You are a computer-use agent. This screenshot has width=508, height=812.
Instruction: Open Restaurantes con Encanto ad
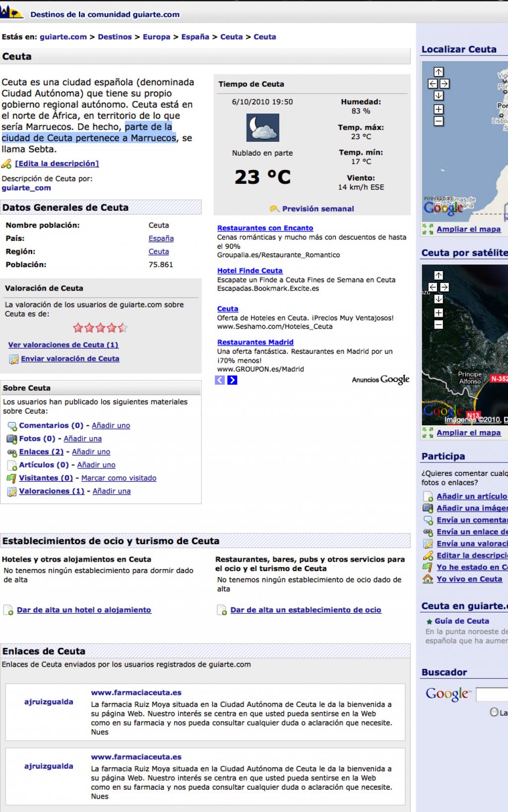(x=265, y=228)
